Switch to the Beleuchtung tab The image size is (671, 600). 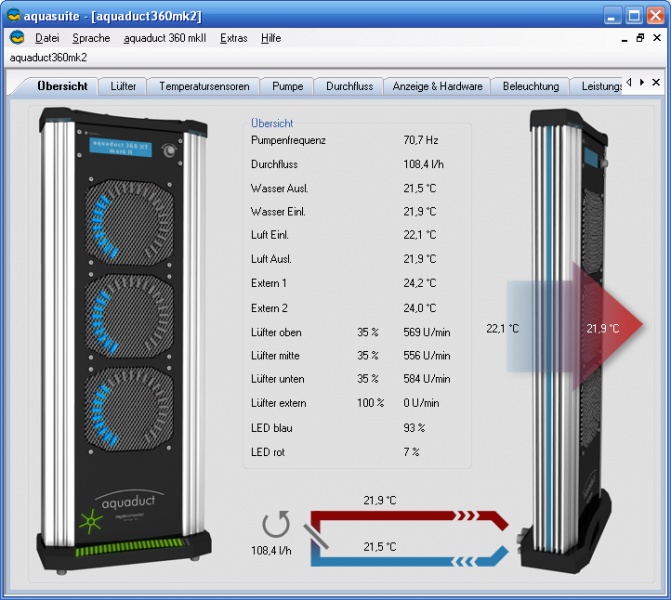[531, 86]
